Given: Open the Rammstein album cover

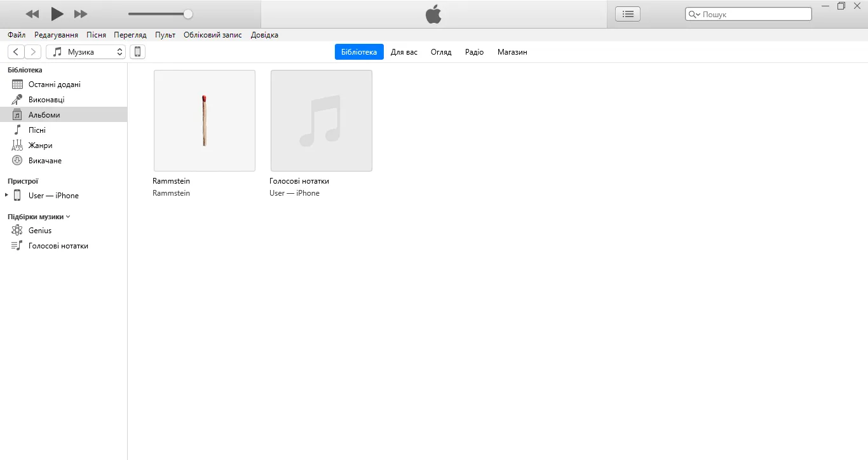Looking at the screenshot, I should tap(205, 121).
